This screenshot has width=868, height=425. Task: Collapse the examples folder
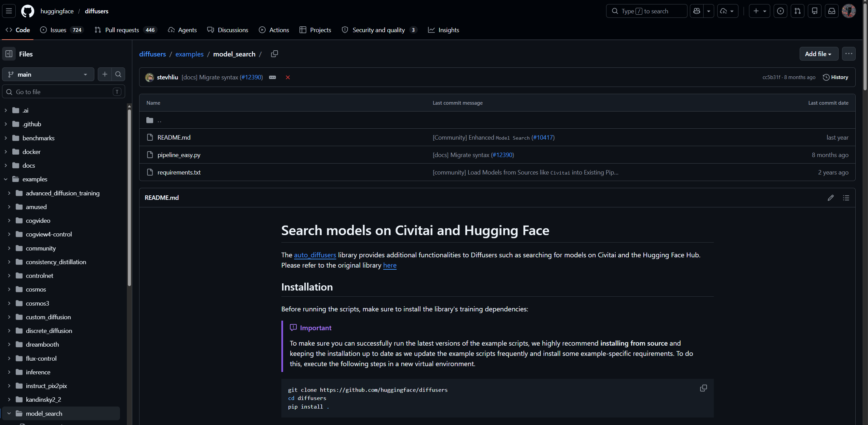click(x=6, y=179)
